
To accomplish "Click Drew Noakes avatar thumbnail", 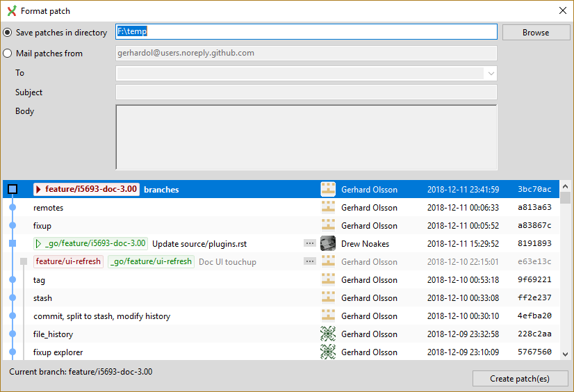I will pos(328,243).
